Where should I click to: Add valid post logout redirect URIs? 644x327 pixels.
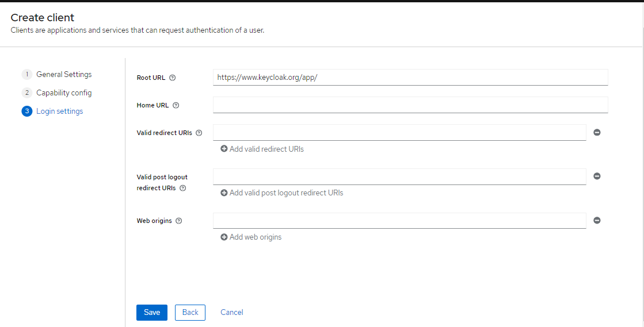tap(282, 193)
